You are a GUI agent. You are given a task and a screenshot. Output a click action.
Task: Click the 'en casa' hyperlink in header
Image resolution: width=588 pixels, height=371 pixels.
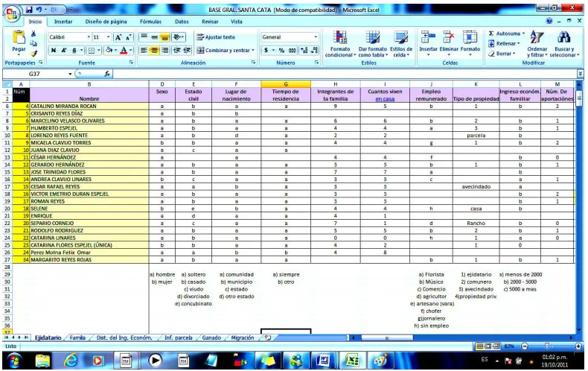(x=385, y=99)
